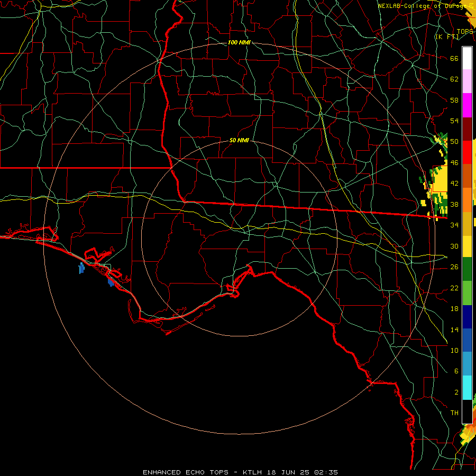Click the light pink legend swatch

(467, 81)
